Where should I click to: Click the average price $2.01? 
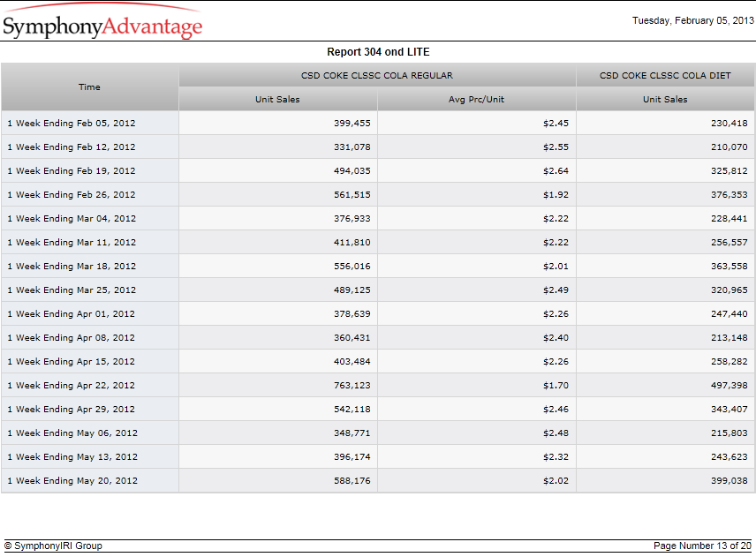[x=556, y=267]
